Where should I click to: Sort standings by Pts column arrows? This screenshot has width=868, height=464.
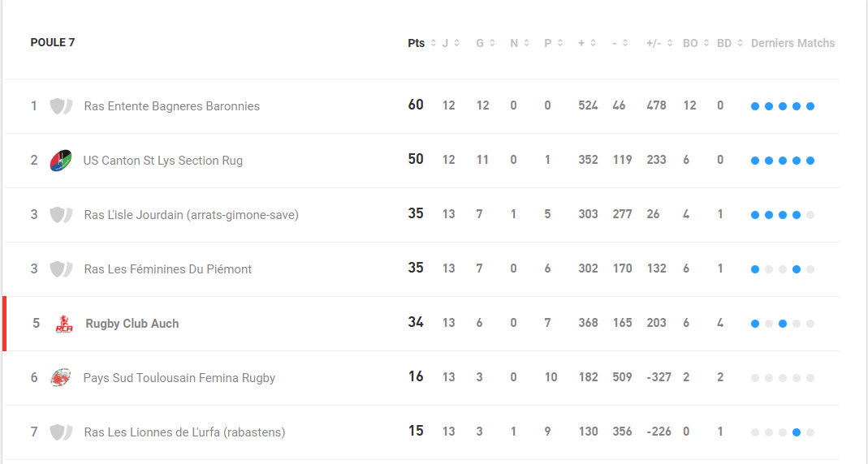(434, 43)
